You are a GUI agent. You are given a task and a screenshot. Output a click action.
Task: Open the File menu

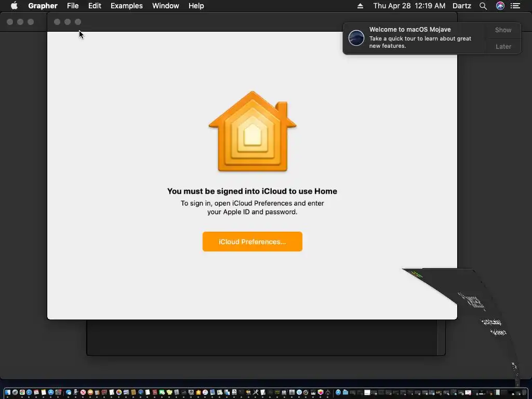click(73, 6)
